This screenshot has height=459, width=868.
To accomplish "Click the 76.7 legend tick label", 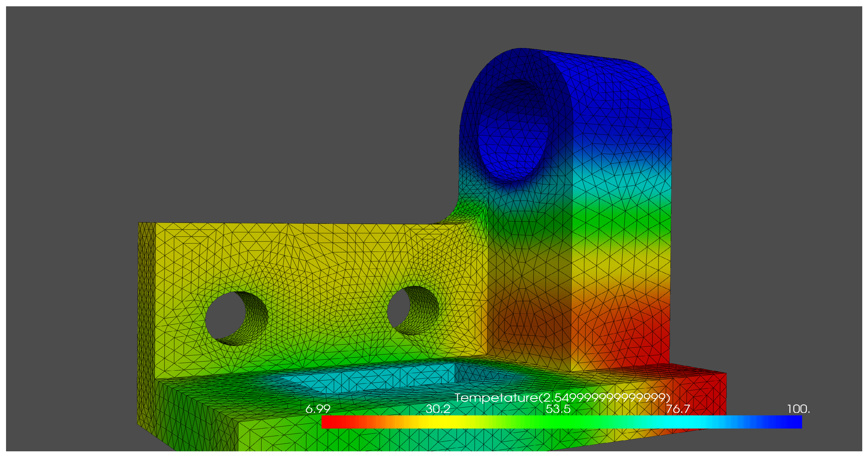I will point(678,409).
